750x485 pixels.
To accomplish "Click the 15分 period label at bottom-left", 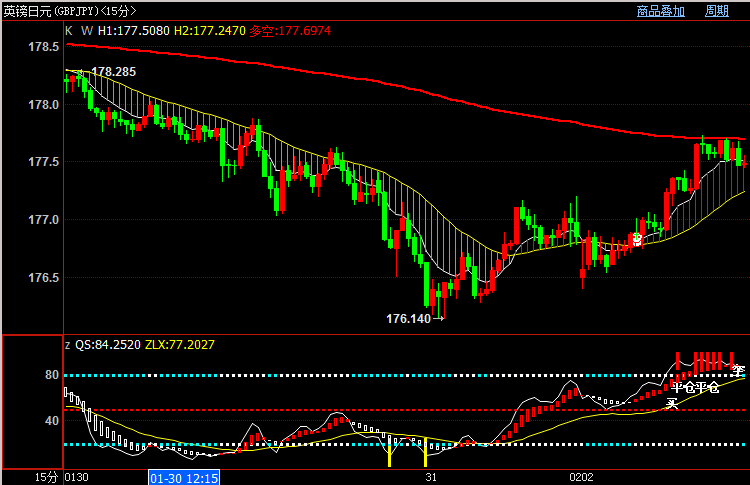I will point(46,478).
